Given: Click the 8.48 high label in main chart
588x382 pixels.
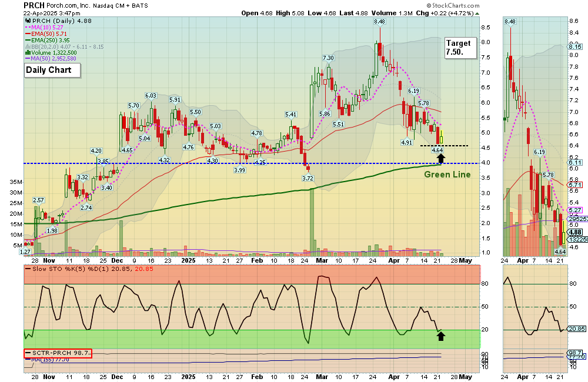Looking at the screenshot, I should pos(379,22).
